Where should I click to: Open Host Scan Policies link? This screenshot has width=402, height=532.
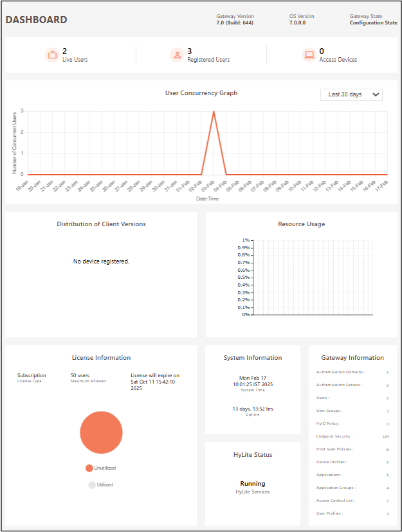coord(334,449)
